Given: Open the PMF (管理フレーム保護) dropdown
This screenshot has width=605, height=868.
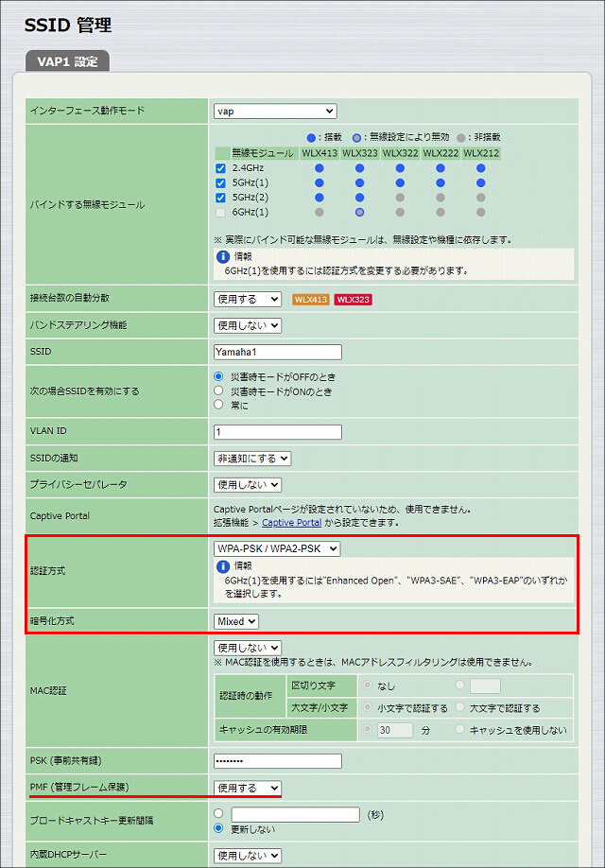Looking at the screenshot, I should coord(248,789).
